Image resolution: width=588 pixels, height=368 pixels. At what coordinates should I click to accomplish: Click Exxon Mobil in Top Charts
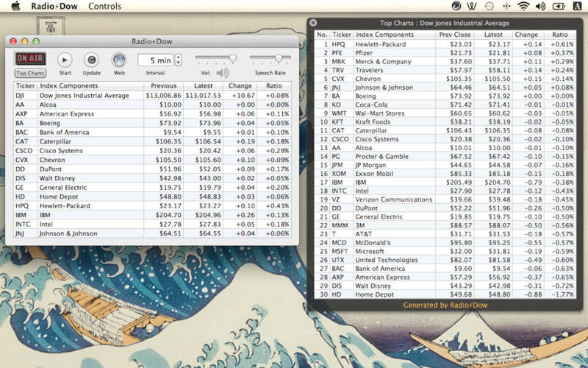pos(374,174)
